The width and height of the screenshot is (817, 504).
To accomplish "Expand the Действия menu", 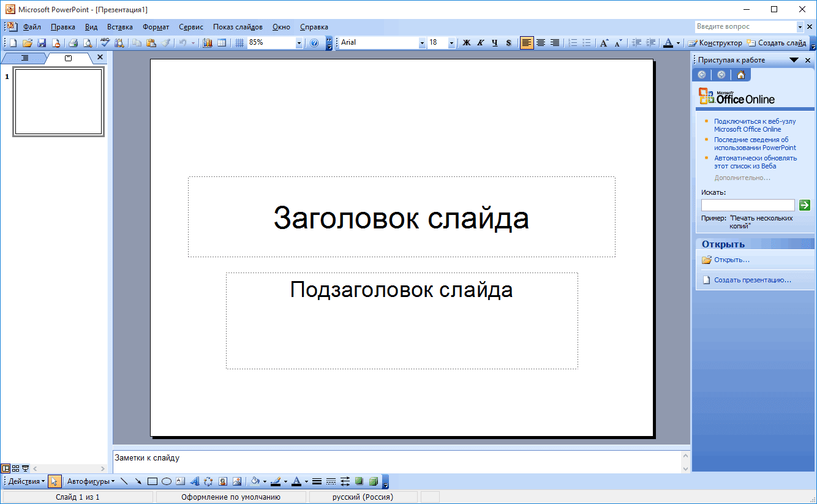I will pyautogui.click(x=26, y=481).
